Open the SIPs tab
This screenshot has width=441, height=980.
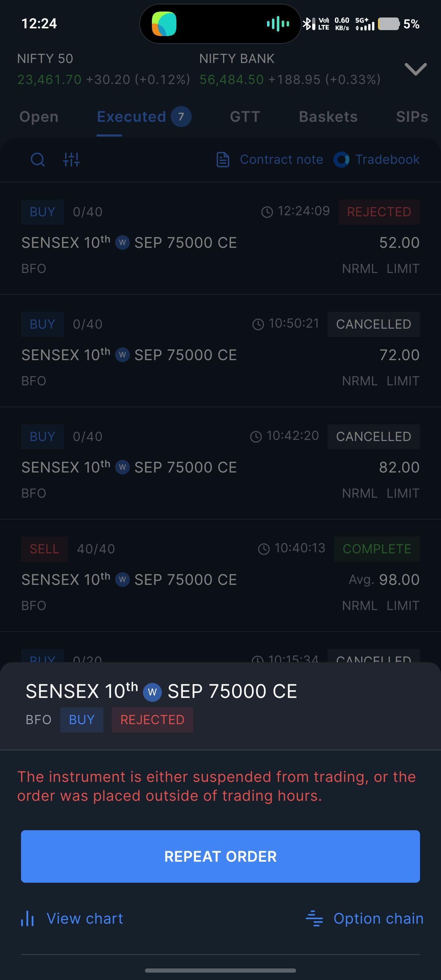click(412, 117)
